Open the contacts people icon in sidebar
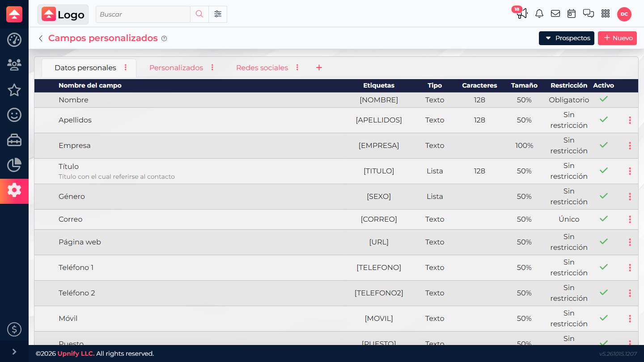 pos(14,65)
